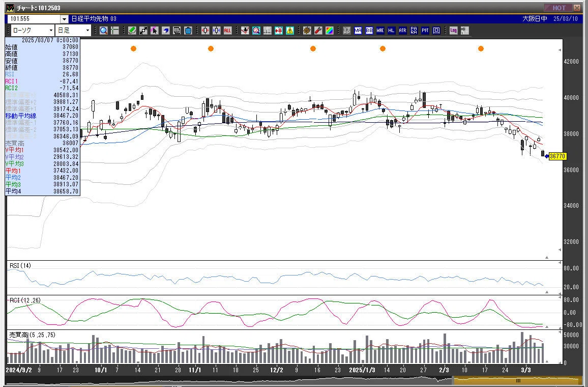Click the 日経平均先物 03 title text
The height and width of the screenshot is (387, 588).
tap(94, 19)
